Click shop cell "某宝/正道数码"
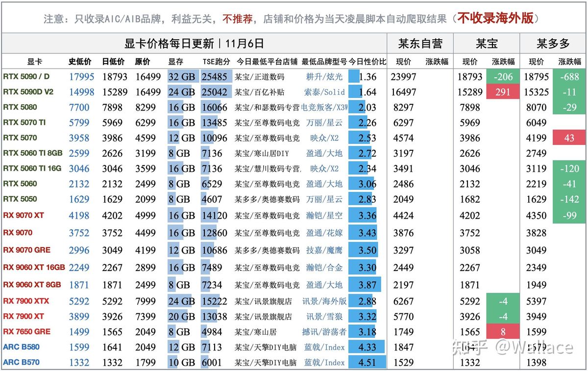The width and height of the screenshot is (588, 371). pyautogui.click(x=259, y=77)
